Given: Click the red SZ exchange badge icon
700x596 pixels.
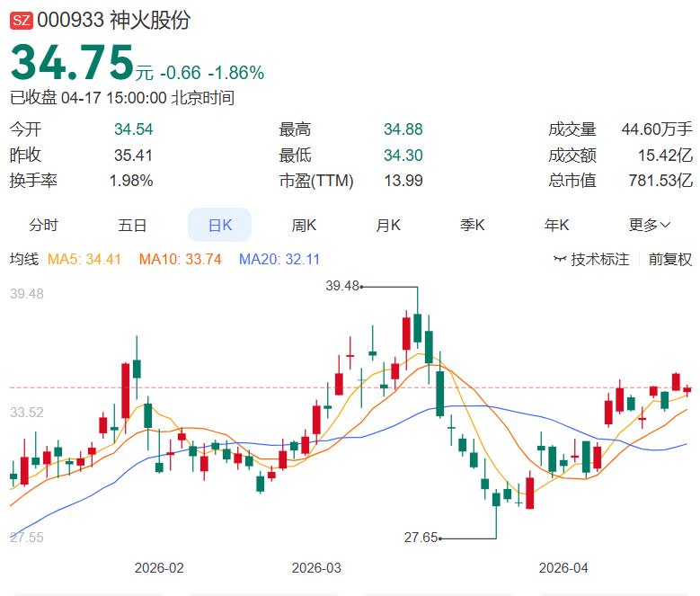Looking at the screenshot, I should tap(22, 21).
